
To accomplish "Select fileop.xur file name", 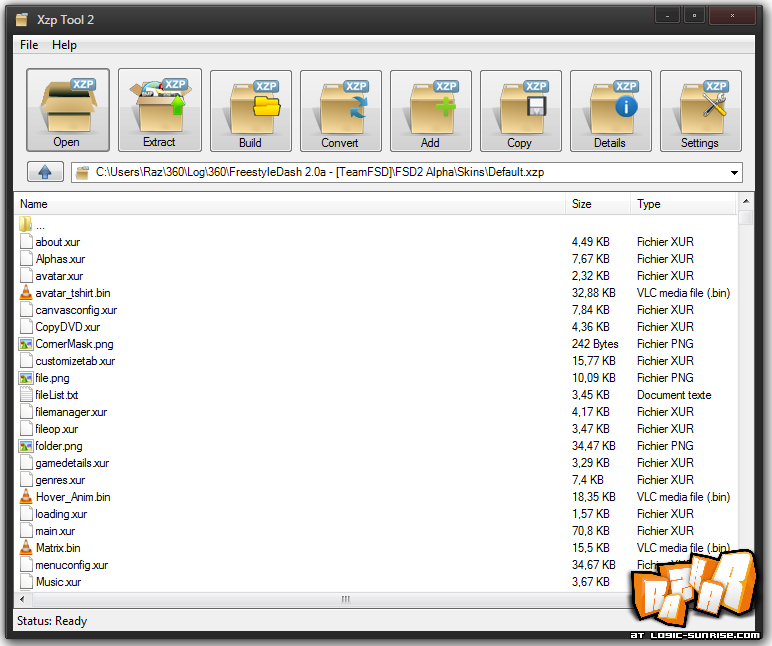I will [x=57, y=429].
